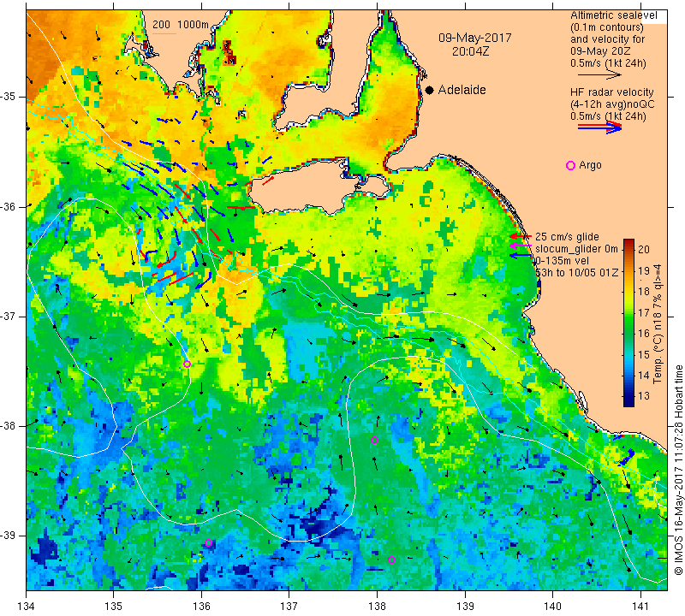The height and width of the screenshot is (616, 685).
Task: Click the 137 longitude axis label
Action: (x=289, y=607)
